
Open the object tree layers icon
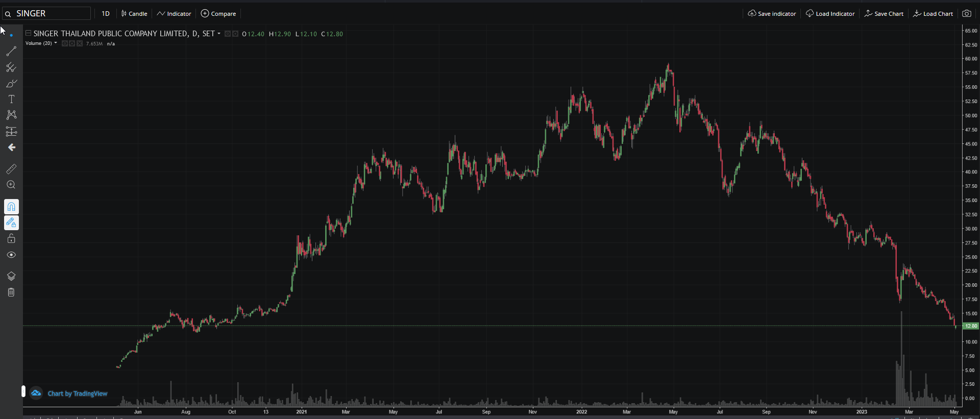[11, 276]
